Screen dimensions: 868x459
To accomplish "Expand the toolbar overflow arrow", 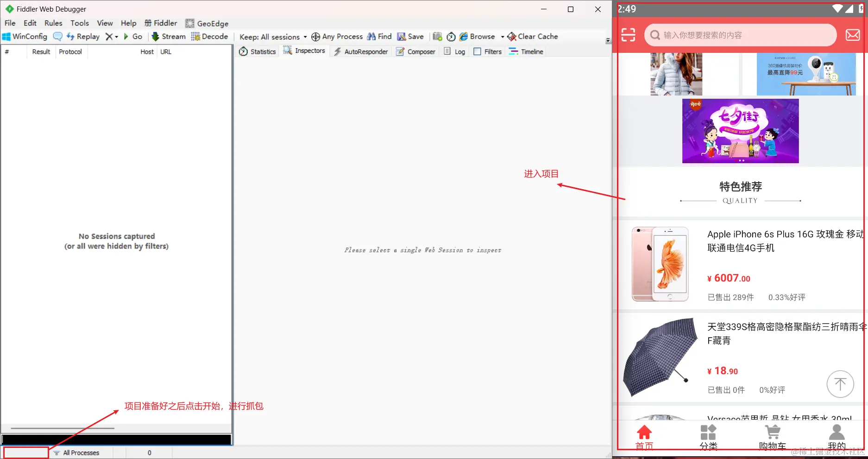I will pyautogui.click(x=608, y=41).
